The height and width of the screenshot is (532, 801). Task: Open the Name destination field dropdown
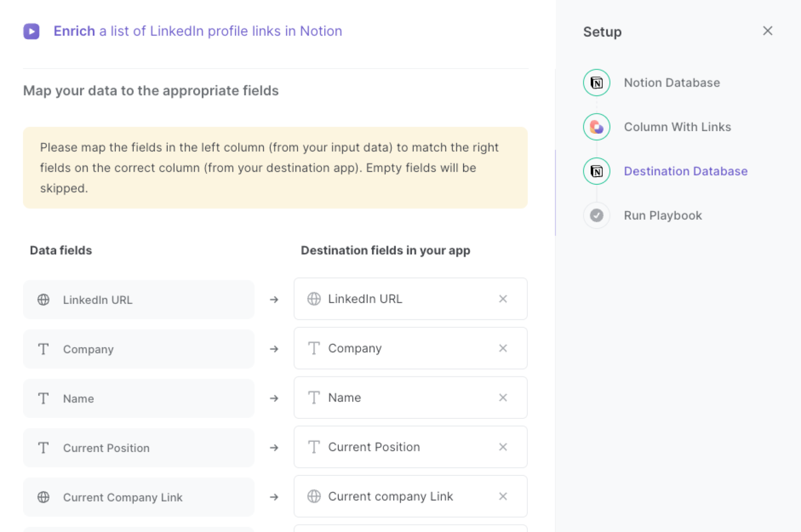pos(411,397)
